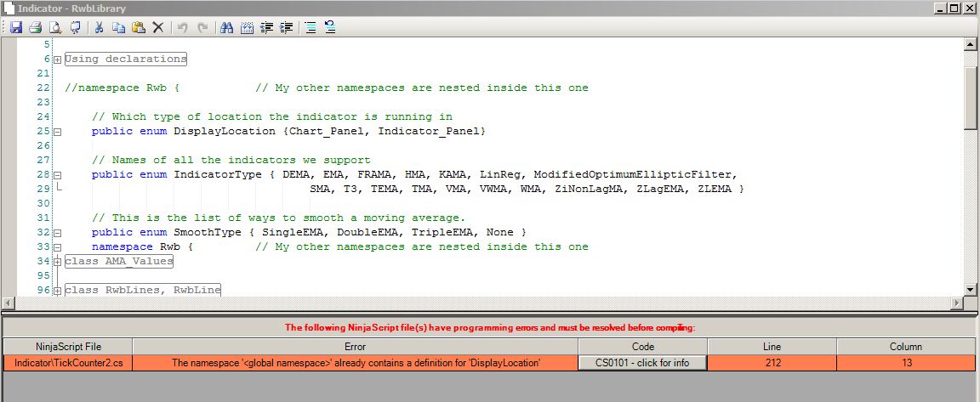Copy selection using the copy icon
980x402 pixels.
tap(119, 27)
